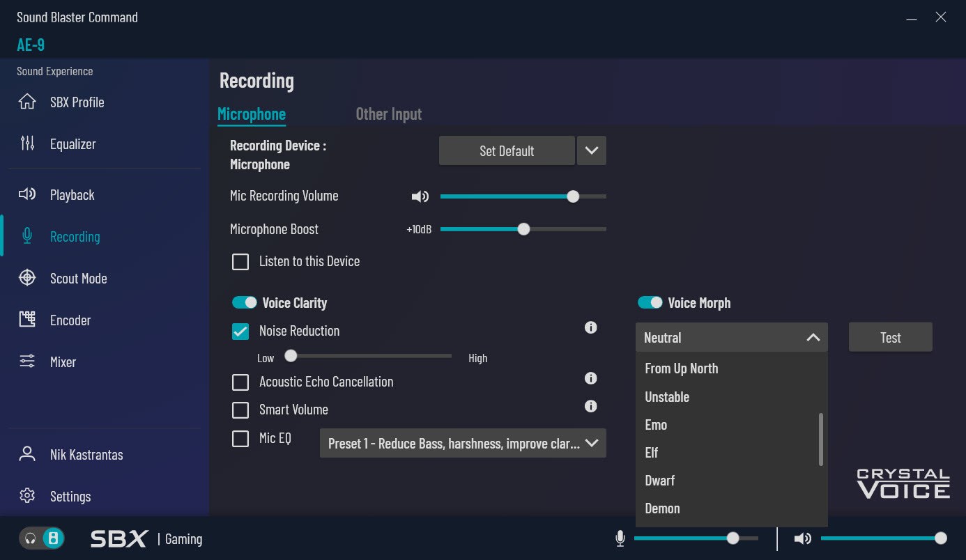This screenshot has width=966, height=560.
Task: Enable Smart Volume checkbox
Action: [240, 410]
